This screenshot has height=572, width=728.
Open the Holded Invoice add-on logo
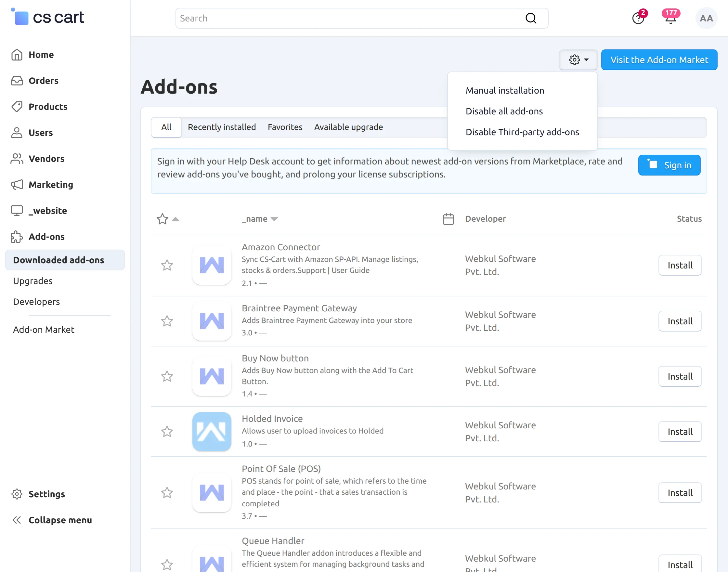pos(212,432)
